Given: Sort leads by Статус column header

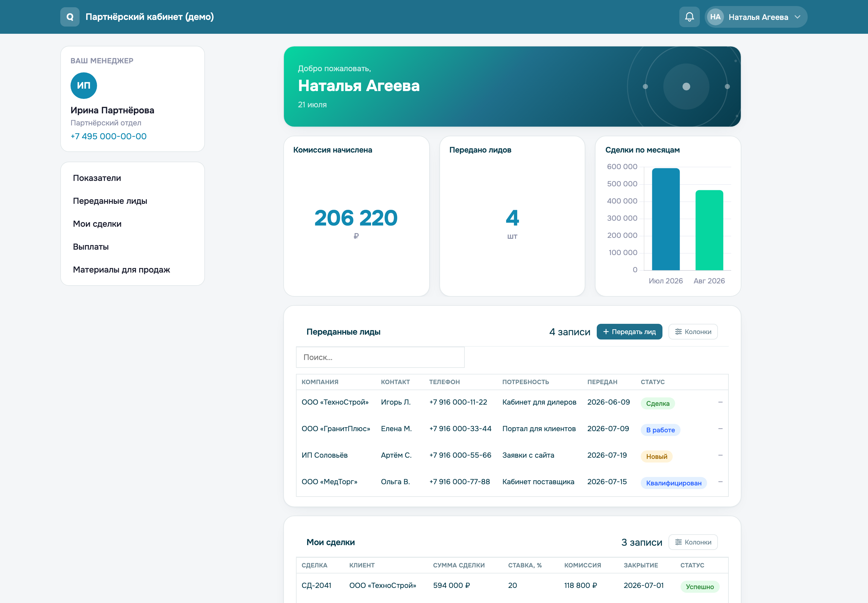Looking at the screenshot, I should (652, 382).
